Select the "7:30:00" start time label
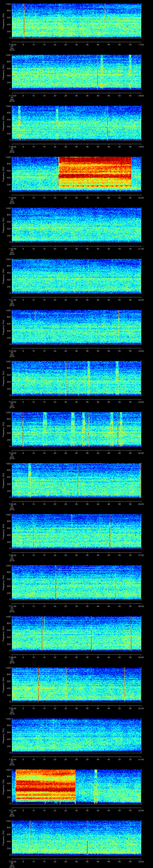 pos(12,760)
